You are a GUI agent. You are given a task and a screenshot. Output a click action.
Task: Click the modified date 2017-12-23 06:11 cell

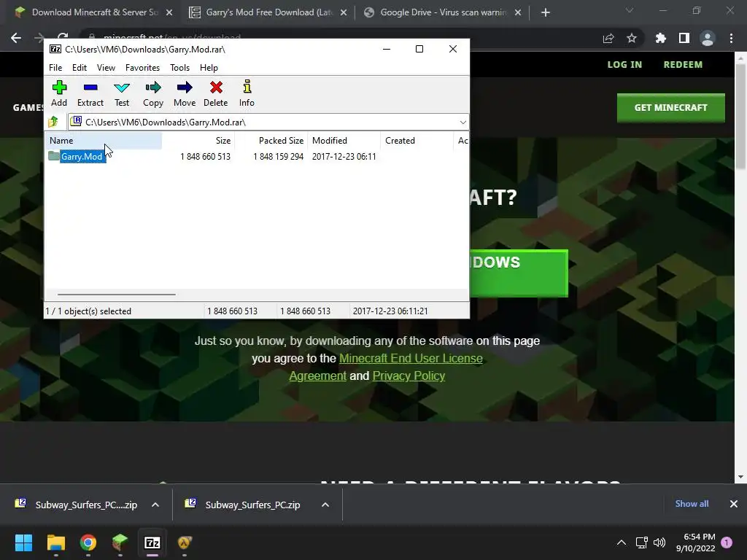click(344, 157)
